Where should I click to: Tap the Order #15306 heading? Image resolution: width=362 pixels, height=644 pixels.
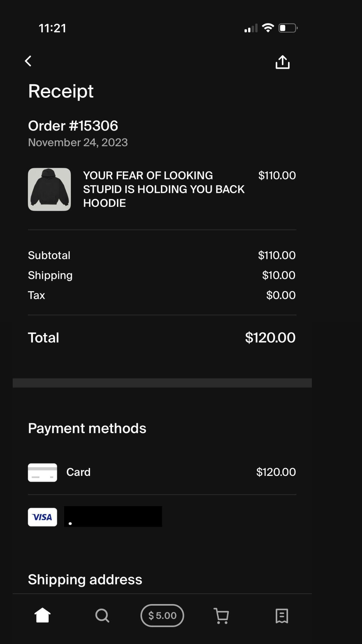point(73,126)
